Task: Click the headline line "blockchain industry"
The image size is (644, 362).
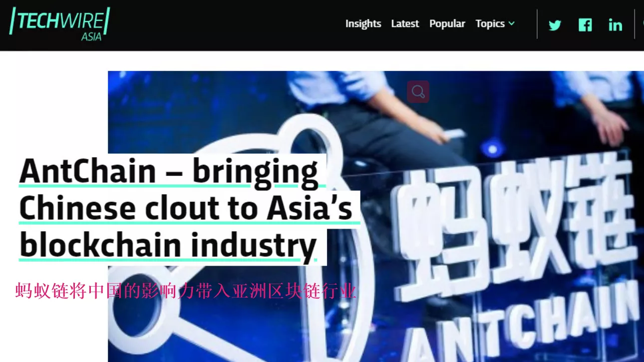Action: (x=168, y=246)
